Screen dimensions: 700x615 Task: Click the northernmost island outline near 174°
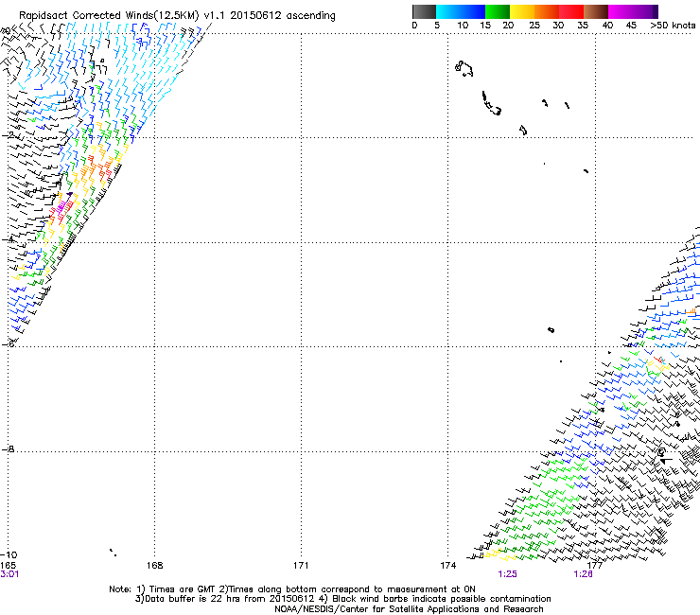point(464,69)
